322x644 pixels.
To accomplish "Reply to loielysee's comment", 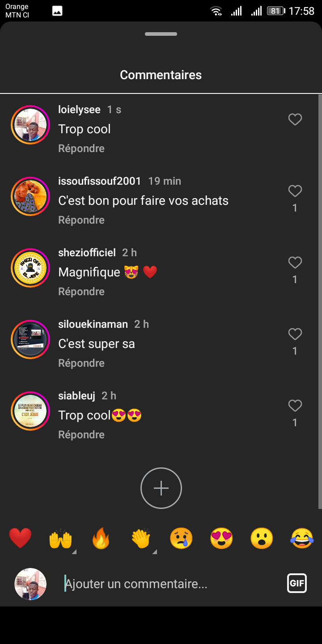I will coord(81,148).
